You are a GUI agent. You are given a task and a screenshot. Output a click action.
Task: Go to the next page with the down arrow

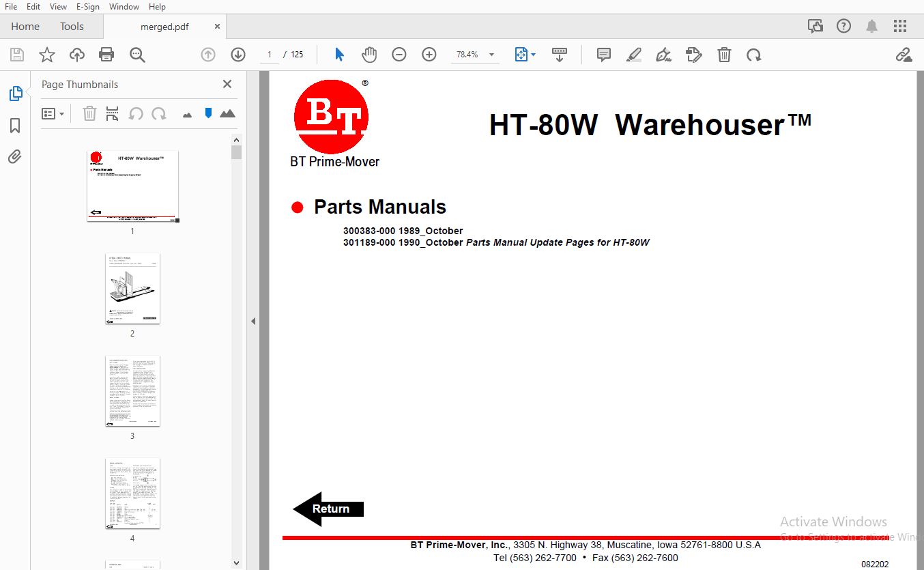(x=237, y=55)
